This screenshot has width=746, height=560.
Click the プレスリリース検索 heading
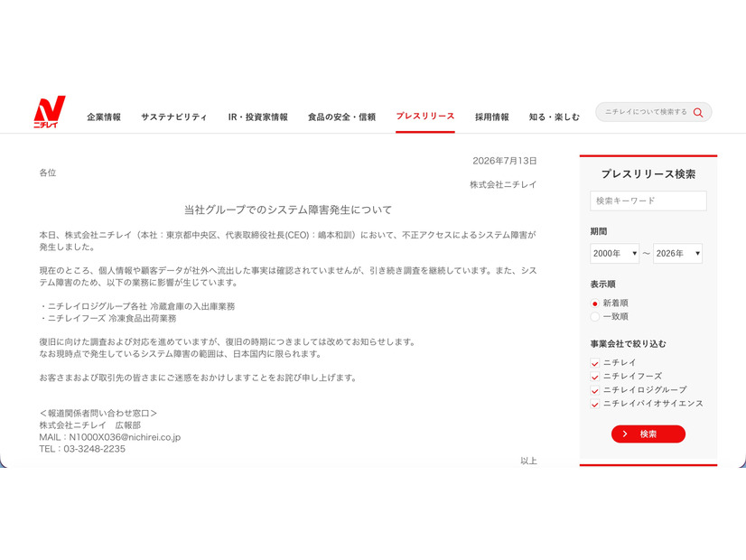[648, 174]
